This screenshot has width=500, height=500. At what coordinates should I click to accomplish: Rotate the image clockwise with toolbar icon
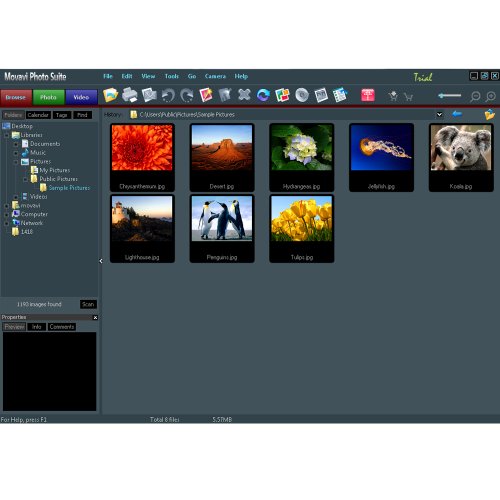(x=187, y=96)
